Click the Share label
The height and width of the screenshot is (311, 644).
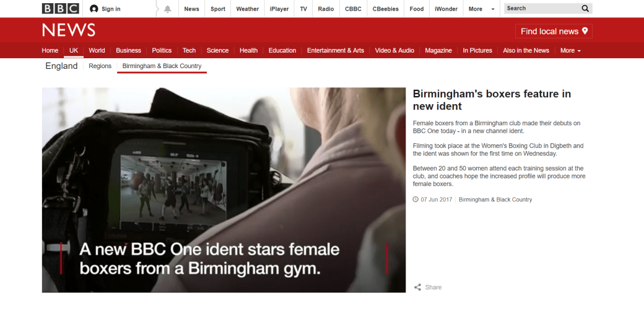point(433,287)
